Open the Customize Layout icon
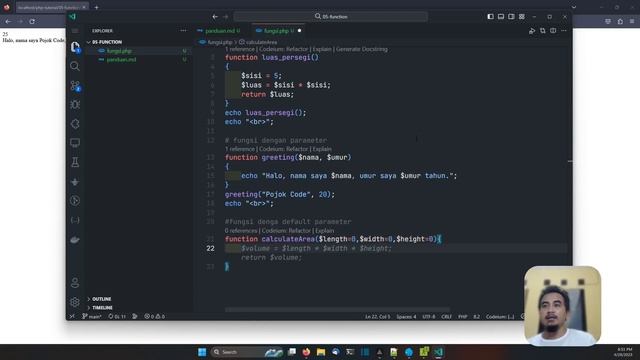Image resolution: width=640 pixels, height=360 pixels. point(522,17)
